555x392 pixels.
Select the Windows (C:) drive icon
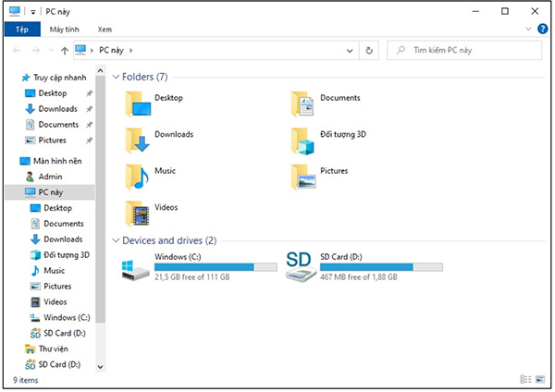(x=136, y=270)
